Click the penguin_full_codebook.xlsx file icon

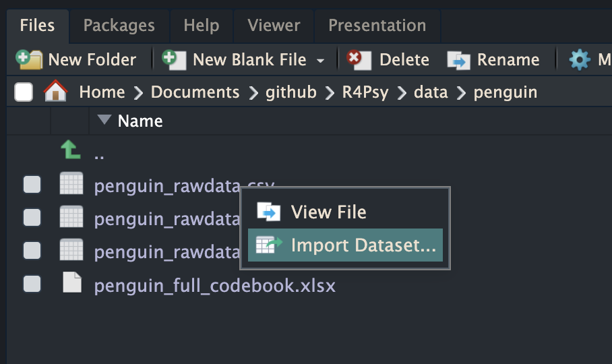[71, 284]
